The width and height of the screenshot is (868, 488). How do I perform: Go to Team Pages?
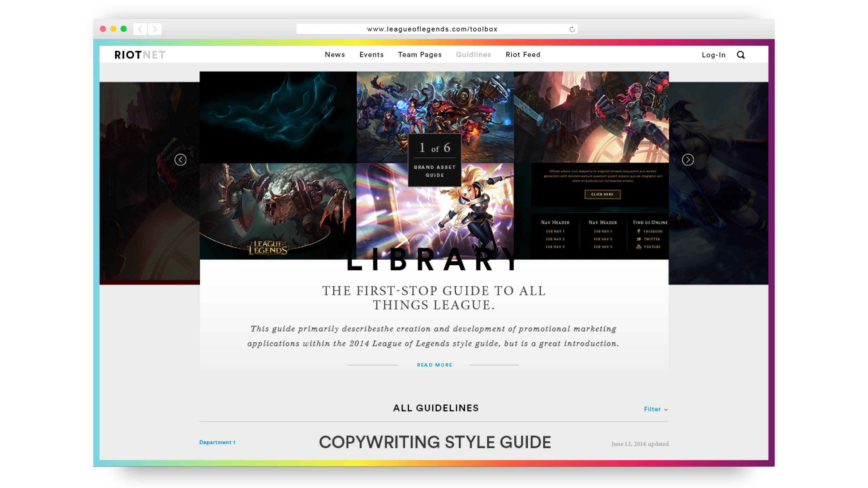click(419, 55)
